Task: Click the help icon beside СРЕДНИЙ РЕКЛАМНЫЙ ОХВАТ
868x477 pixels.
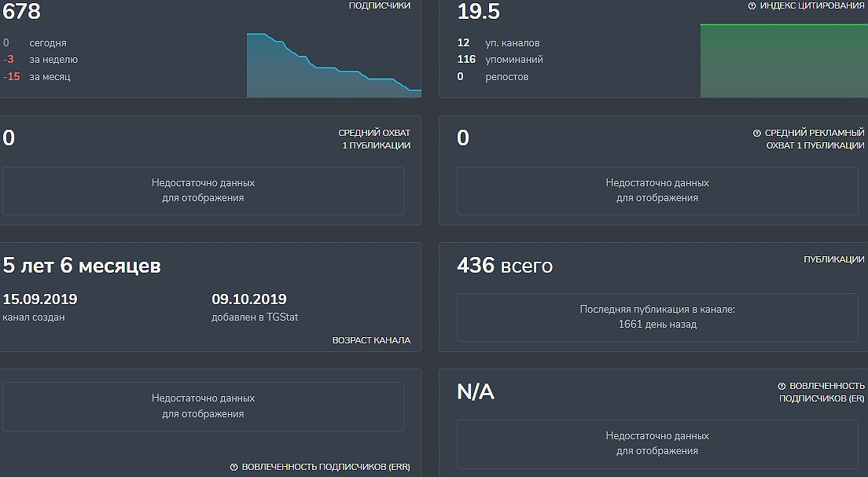Action: coord(757,134)
